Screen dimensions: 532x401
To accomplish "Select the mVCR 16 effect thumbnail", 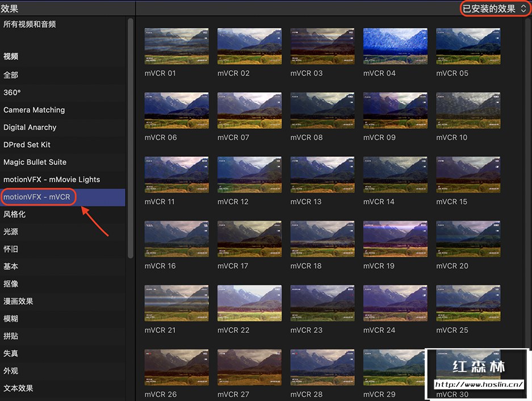I will (177, 239).
